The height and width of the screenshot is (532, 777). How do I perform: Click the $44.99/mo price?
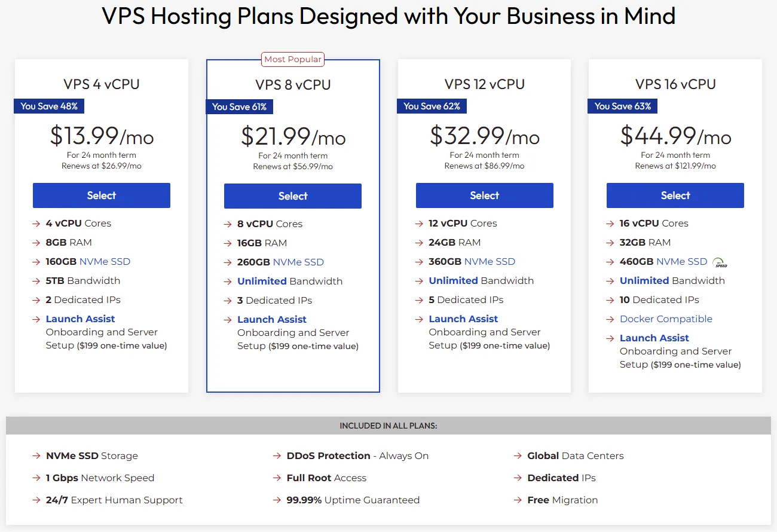click(675, 136)
